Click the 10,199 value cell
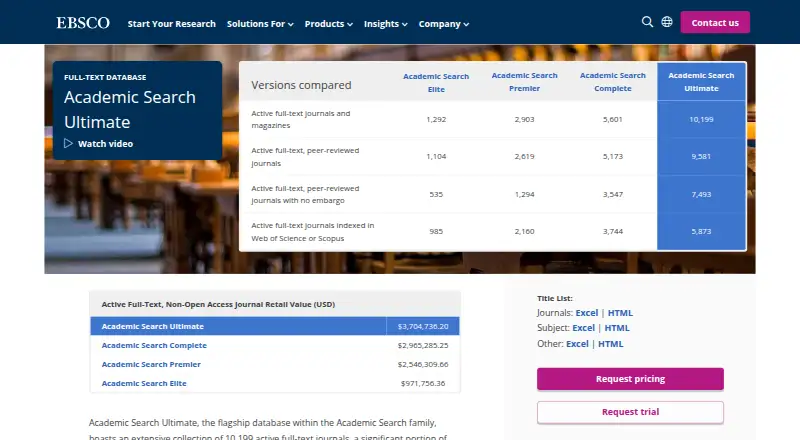This screenshot has height=440, width=800. click(x=701, y=119)
